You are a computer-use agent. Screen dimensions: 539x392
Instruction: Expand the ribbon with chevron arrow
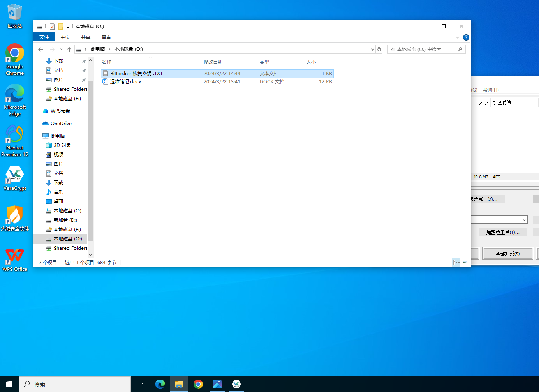tap(458, 37)
